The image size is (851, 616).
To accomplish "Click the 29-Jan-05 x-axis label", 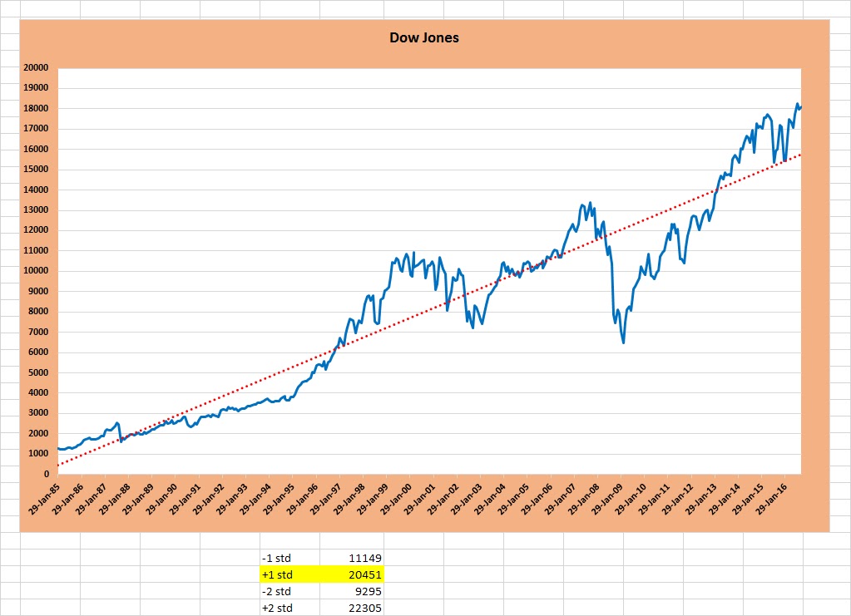I will point(513,498).
